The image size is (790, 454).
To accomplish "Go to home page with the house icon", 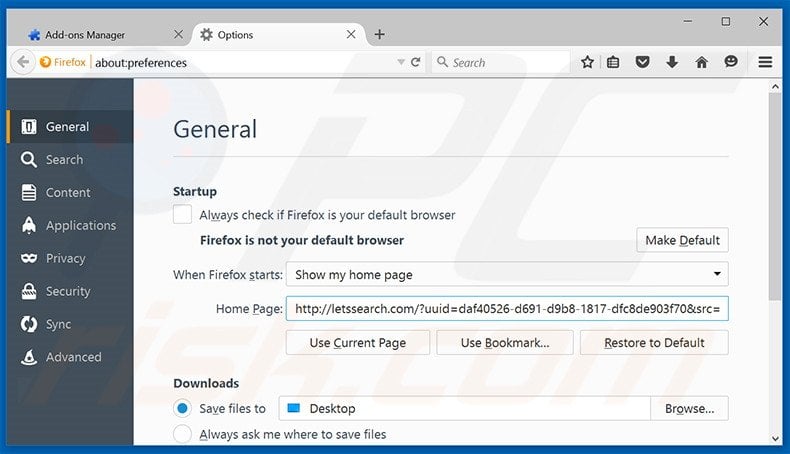I will click(x=701, y=62).
